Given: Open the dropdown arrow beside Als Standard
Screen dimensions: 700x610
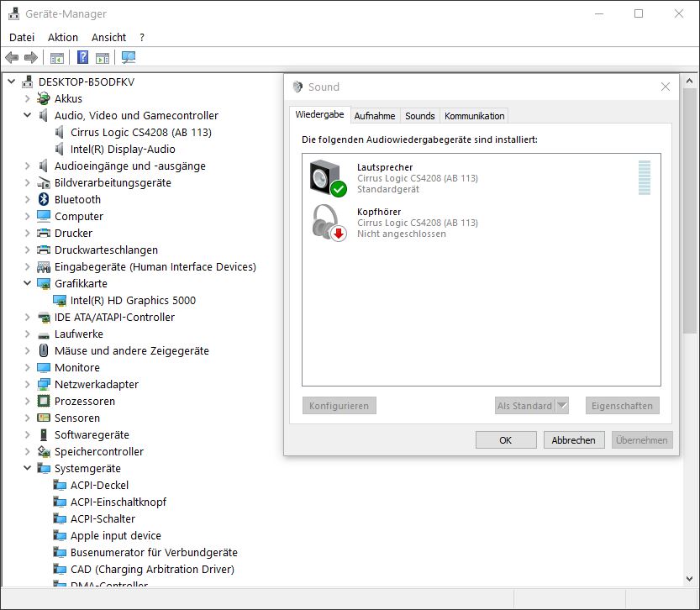Looking at the screenshot, I should point(562,406).
